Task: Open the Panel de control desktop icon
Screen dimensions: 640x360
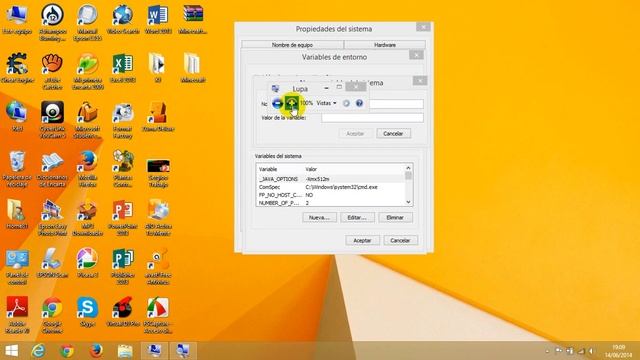Action: pos(17,267)
